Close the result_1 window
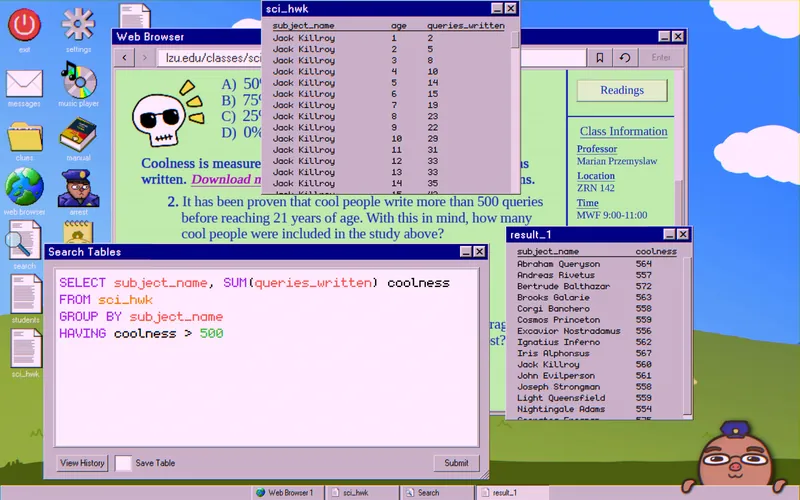This screenshot has height=500, width=800. [683, 234]
